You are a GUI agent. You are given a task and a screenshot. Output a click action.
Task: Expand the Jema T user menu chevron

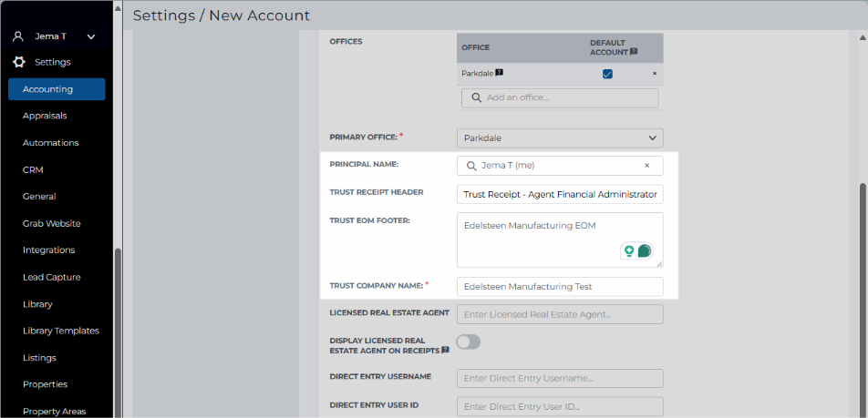pyautogui.click(x=91, y=37)
